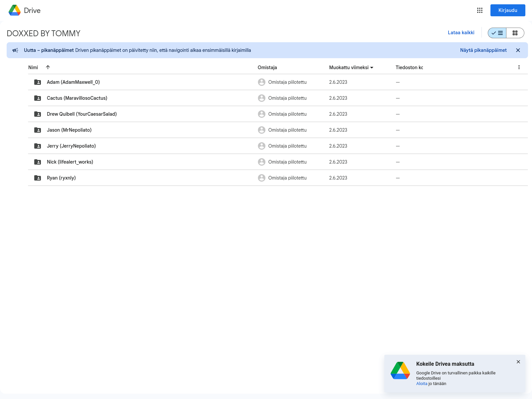Click the Omistaja column header
Viewport: 532px width, 399px height.
(x=267, y=67)
